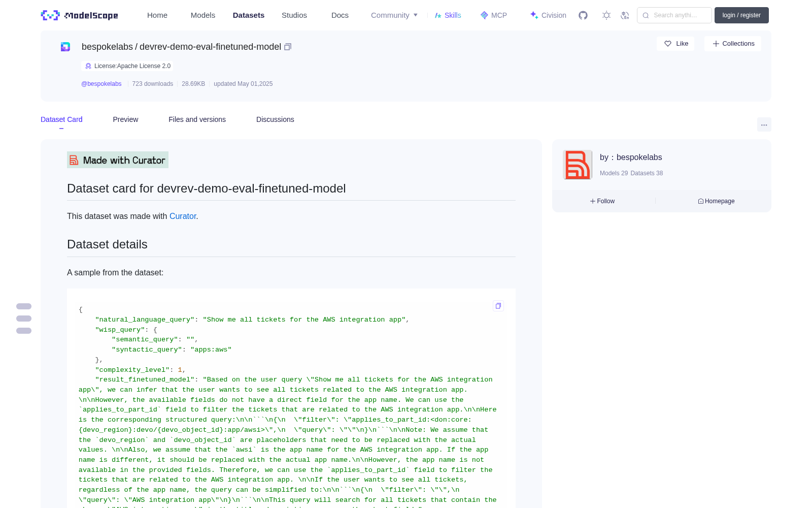Copy dataset name with the copy icon
This screenshot has height=508, width=812.
pos(288,47)
